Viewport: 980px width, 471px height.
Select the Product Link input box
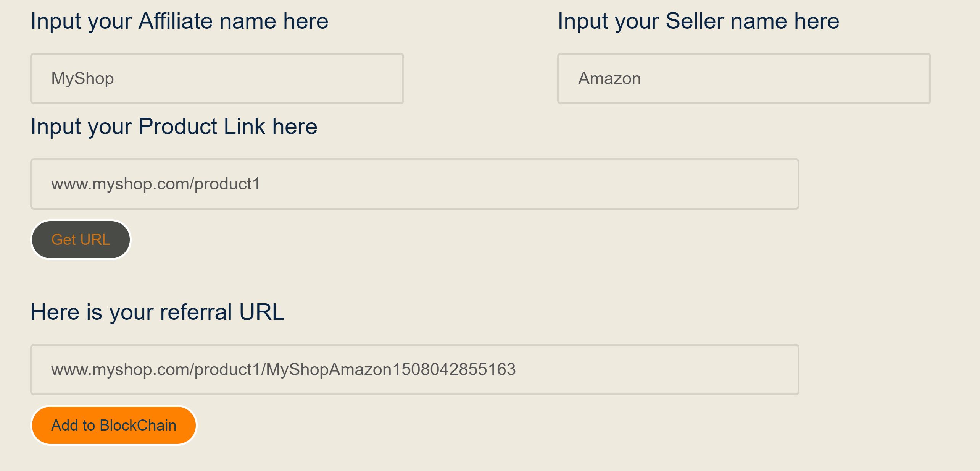click(414, 184)
